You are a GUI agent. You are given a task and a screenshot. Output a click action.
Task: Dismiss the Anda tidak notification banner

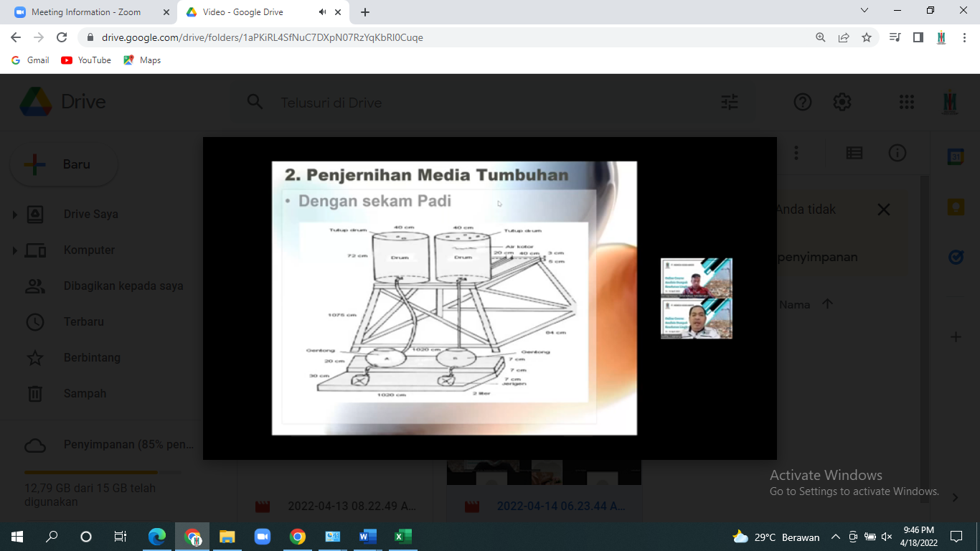coord(884,209)
